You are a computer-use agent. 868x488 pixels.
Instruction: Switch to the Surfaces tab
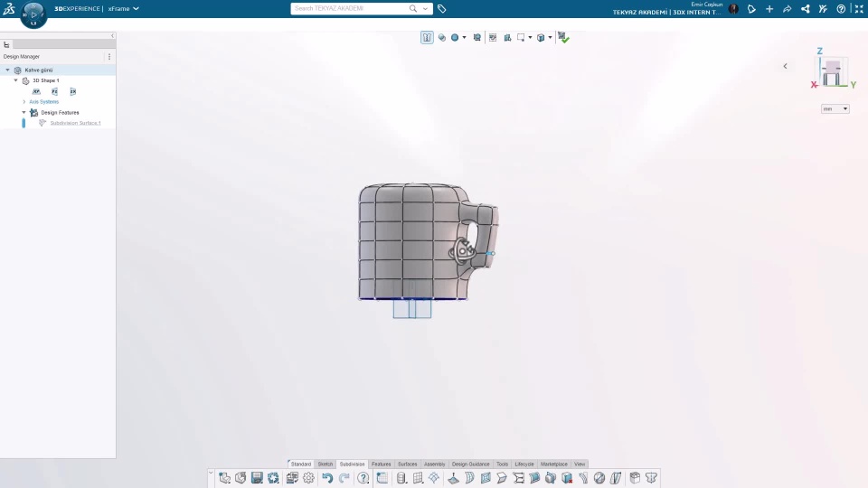point(407,465)
